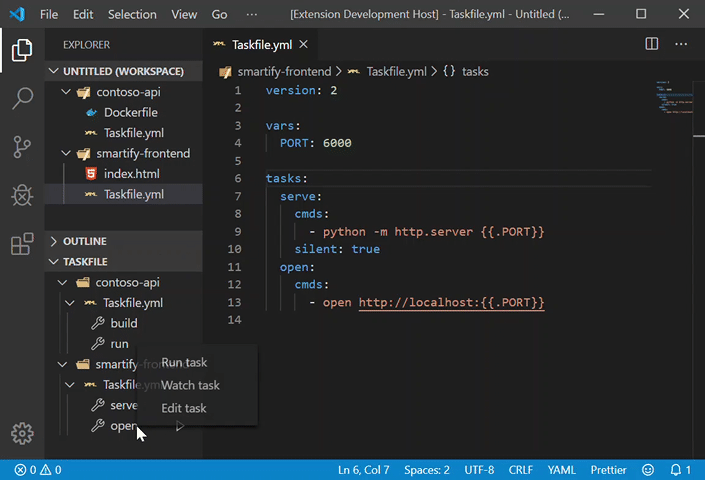Click Prettier in the status bar
The width and height of the screenshot is (705, 480).
pos(608,470)
